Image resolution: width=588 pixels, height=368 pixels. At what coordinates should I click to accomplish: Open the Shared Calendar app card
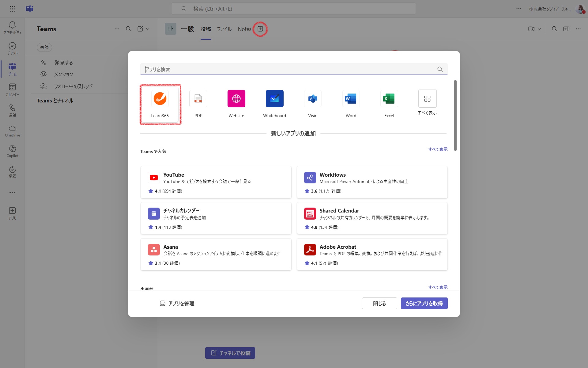coord(372,218)
